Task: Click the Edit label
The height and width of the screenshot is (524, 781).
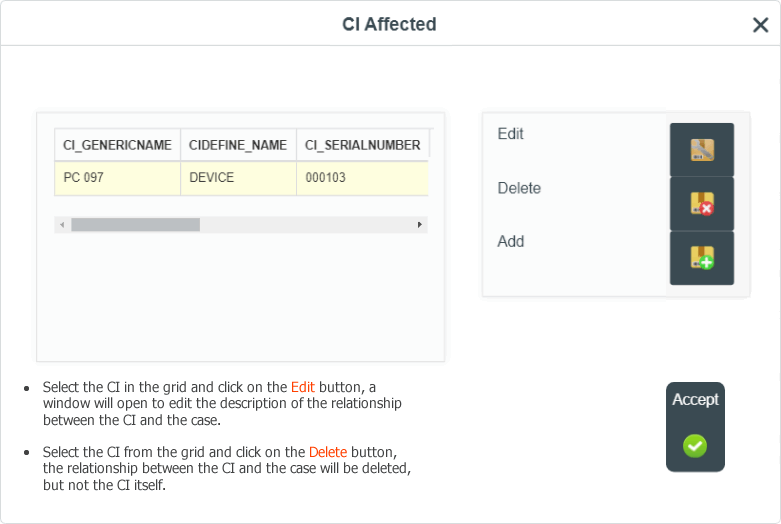Action: pos(511,133)
